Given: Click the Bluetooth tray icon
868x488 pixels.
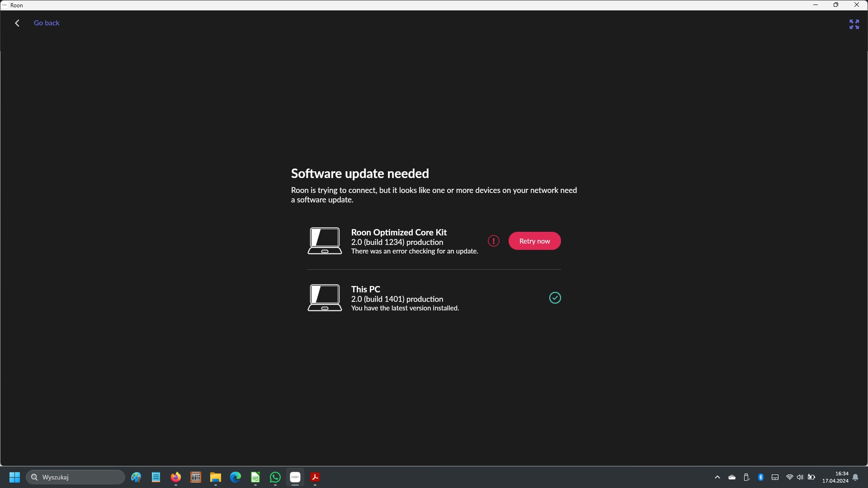Looking at the screenshot, I should coord(761,477).
